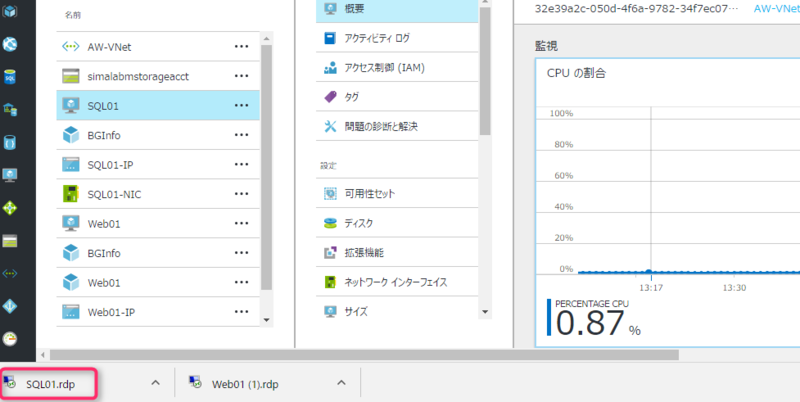
Task: Click the data point at 13:17 on CPU chart
Action: coord(648,272)
